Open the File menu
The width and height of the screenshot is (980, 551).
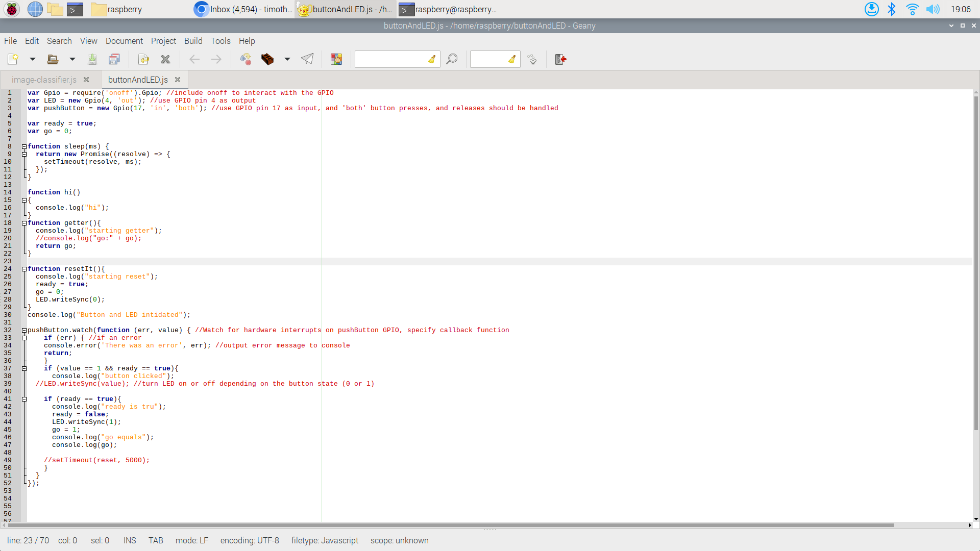11,41
